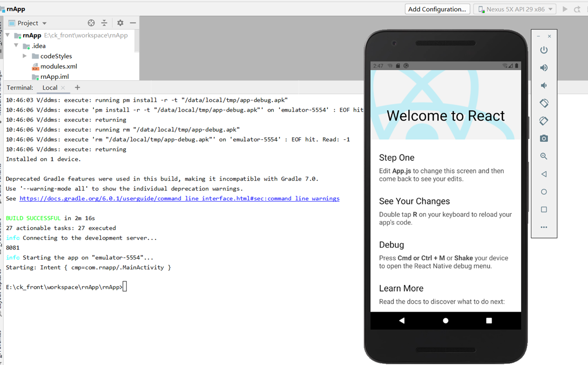The image size is (588, 365).
Task: Click emulator sidebar overview square icon
Action: coord(544,210)
